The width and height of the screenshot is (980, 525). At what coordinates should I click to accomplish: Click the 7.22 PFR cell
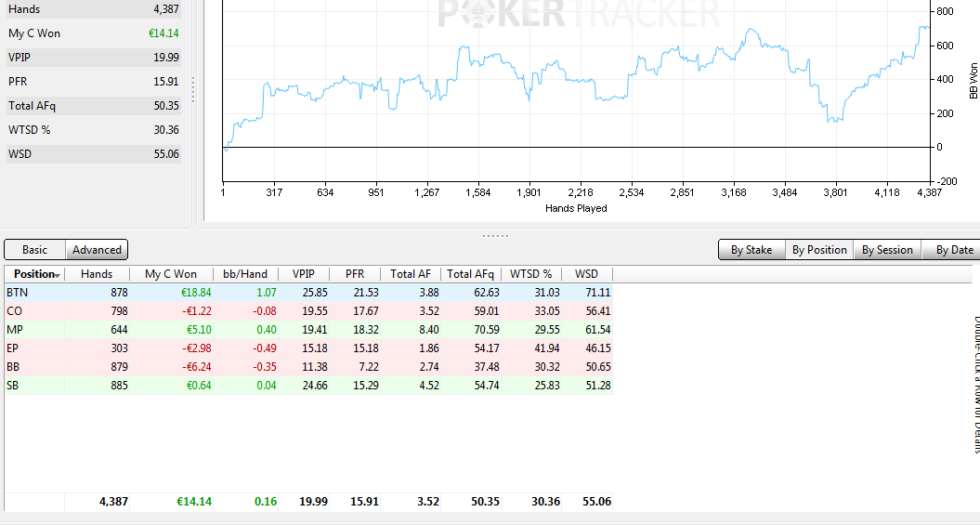pyautogui.click(x=369, y=367)
